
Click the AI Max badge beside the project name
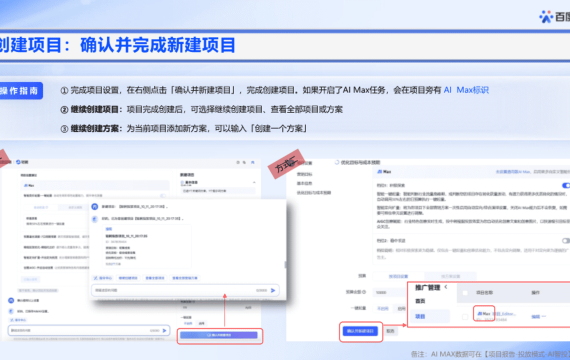click(484, 313)
